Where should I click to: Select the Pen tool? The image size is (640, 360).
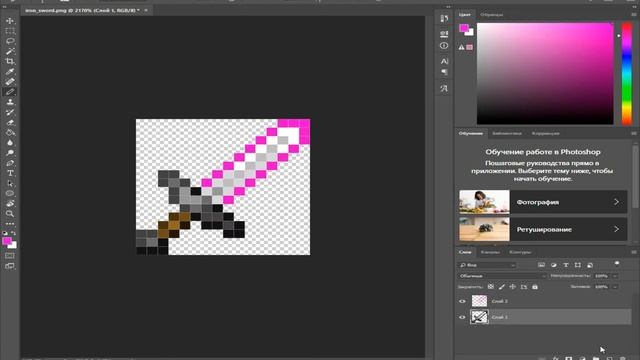[10, 163]
